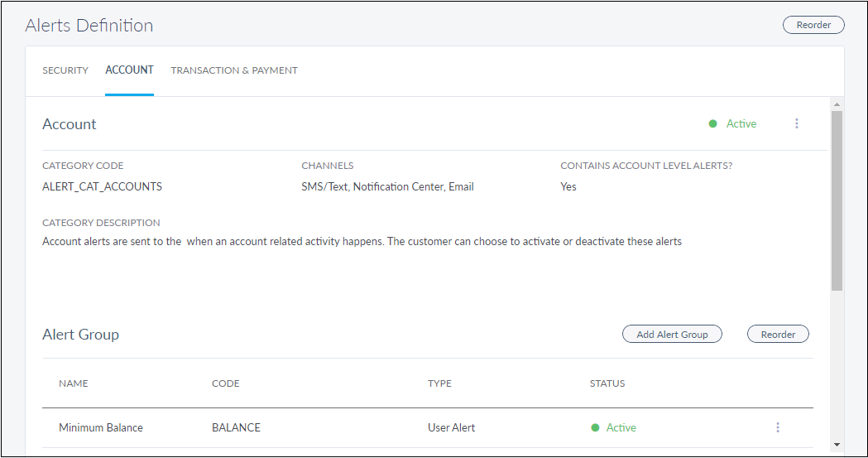This screenshot has width=868, height=458.
Task: Open the Account category three-dot menu
Action: pyautogui.click(x=797, y=123)
